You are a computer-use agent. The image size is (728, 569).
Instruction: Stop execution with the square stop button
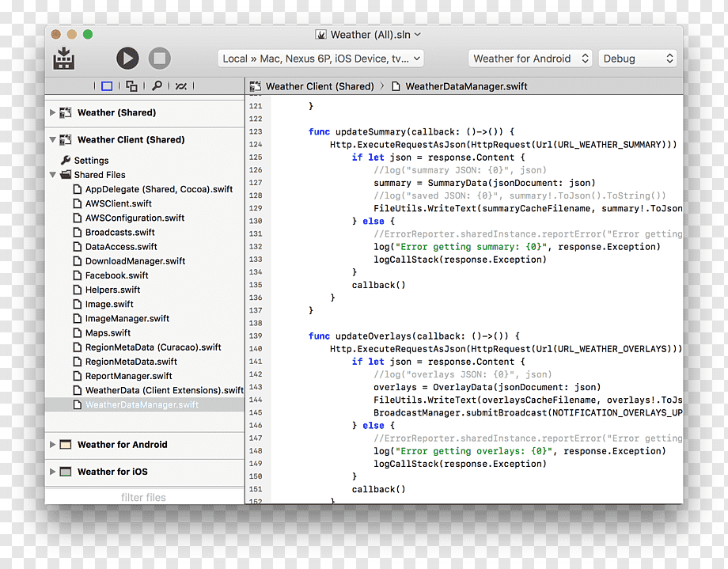coord(159,59)
